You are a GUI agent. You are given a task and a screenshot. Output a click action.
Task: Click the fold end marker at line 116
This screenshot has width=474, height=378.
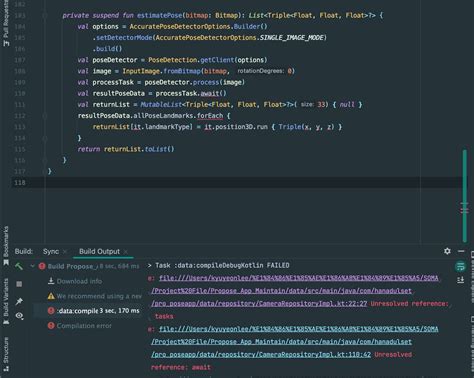pos(45,160)
